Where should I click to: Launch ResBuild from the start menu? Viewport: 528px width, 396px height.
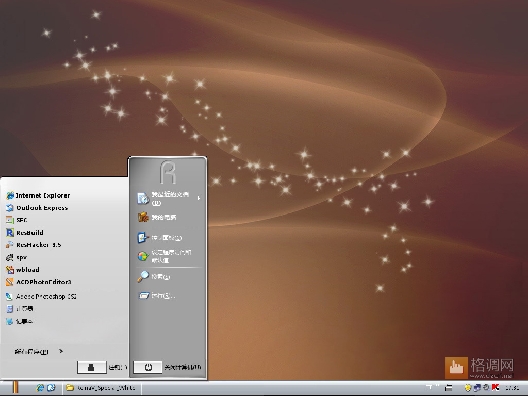(x=25, y=232)
